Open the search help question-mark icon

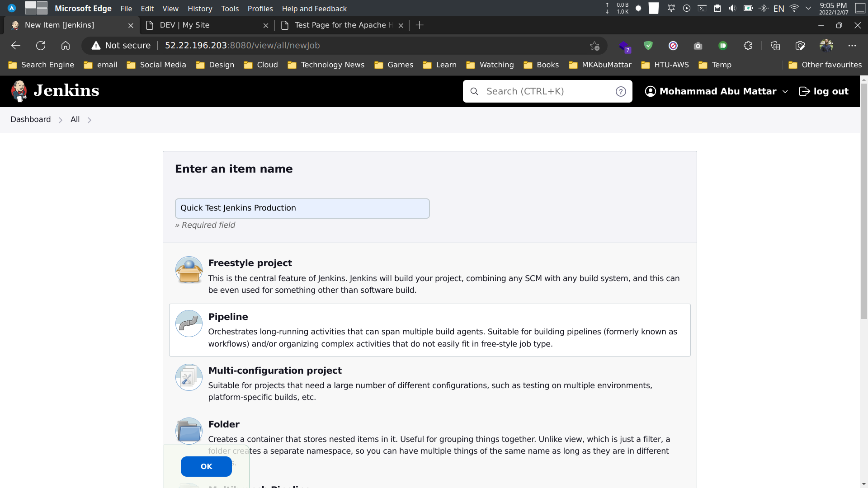tap(621, 92)
